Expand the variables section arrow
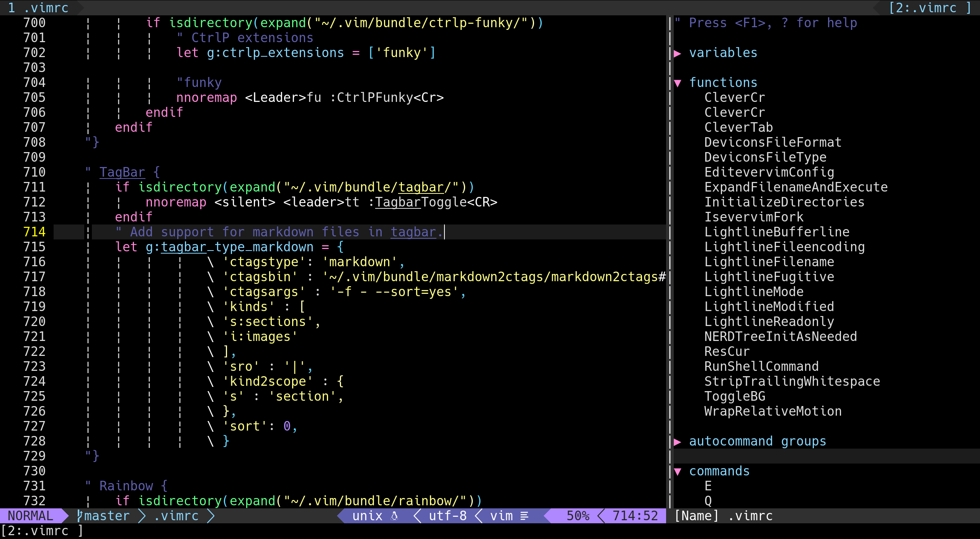The image size is (980, 539). 678,53
